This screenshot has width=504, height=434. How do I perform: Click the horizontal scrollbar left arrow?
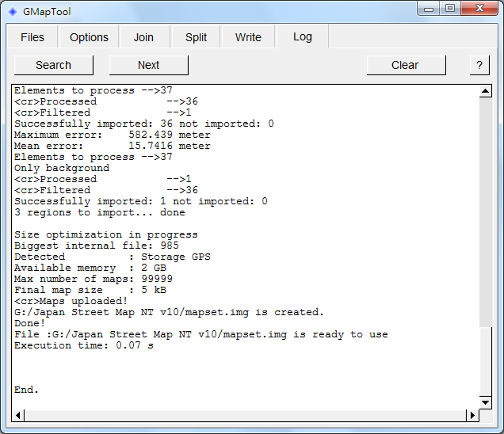pyautogui.click(x=18, y=415)
